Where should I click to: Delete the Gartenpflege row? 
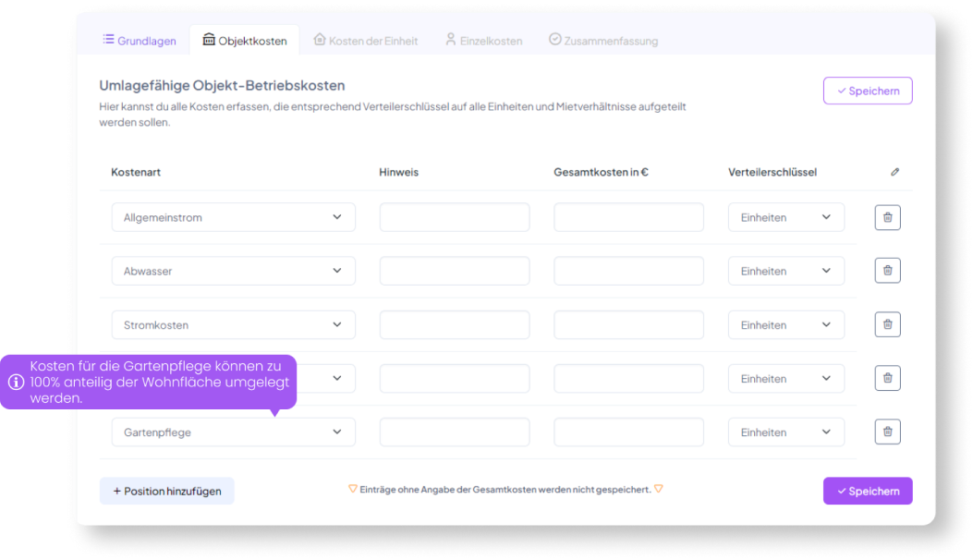tap(887, 432)
